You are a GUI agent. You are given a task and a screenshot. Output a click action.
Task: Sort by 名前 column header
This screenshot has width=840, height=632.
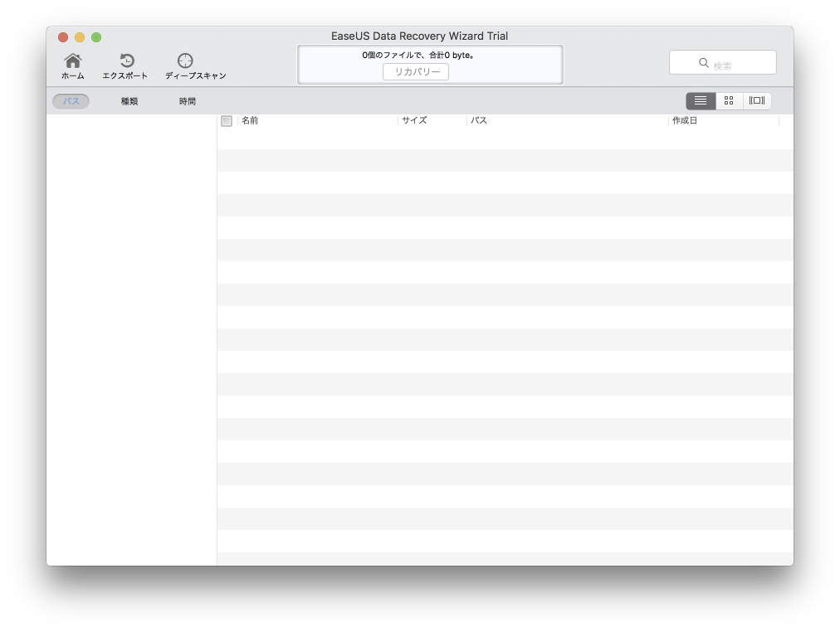click(250, 120)
